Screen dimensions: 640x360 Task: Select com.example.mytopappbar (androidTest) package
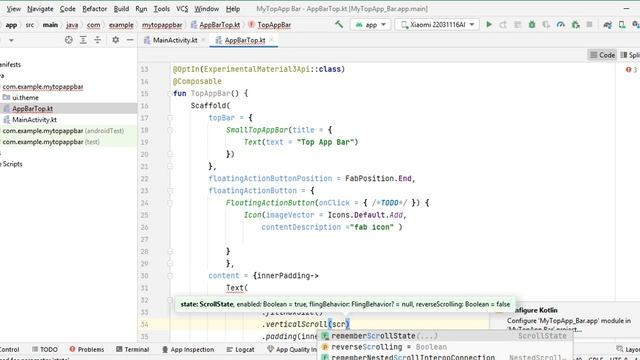pyautogui.click(x=63, y=131)
